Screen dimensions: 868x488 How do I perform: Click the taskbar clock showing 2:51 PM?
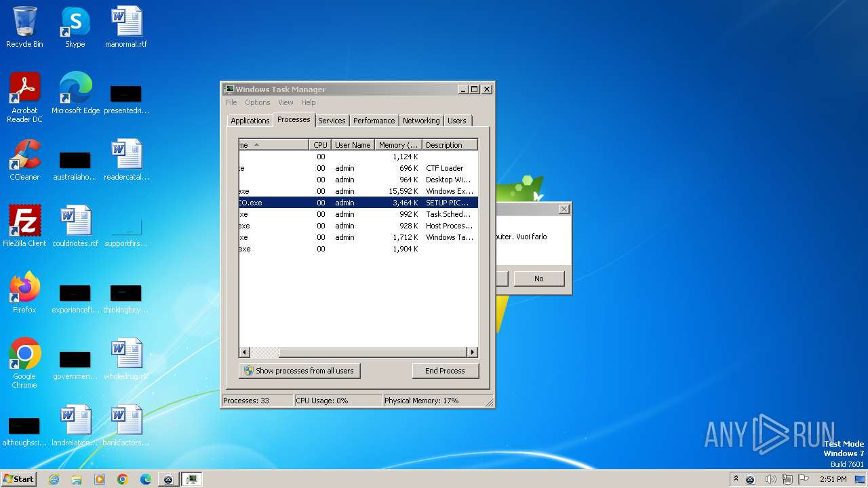833,479
